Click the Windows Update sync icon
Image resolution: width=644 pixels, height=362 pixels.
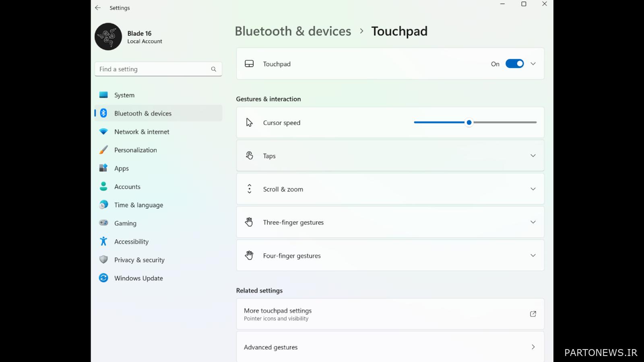(x=103, y=278)
